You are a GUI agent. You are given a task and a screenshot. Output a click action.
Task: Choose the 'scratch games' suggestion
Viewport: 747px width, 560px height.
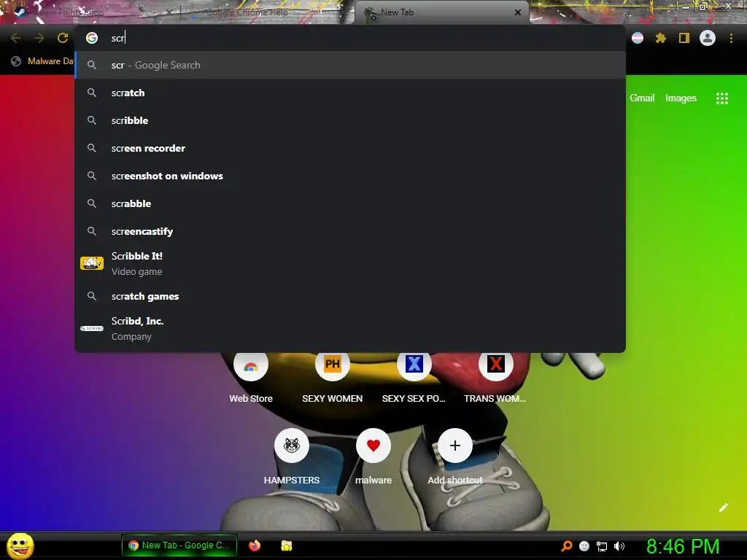(350, 296)
